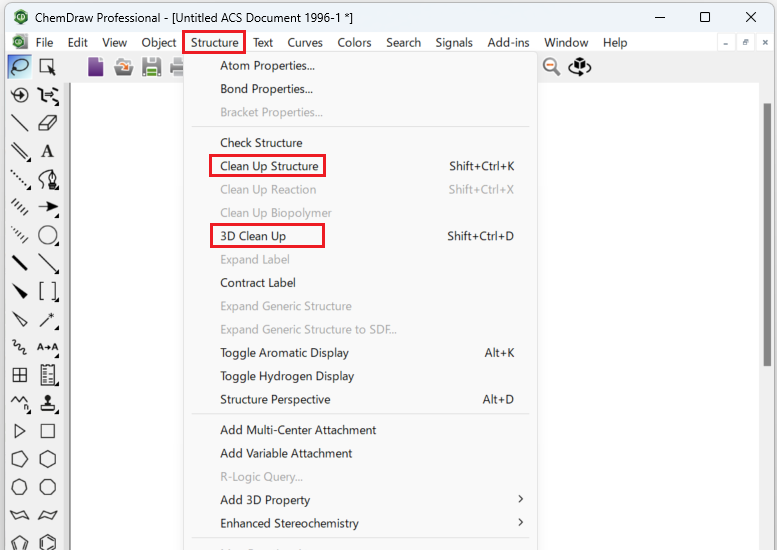Click the Zoom Out magnifier icon
This screenshot has width=777, height=550.
coord(551,67)
